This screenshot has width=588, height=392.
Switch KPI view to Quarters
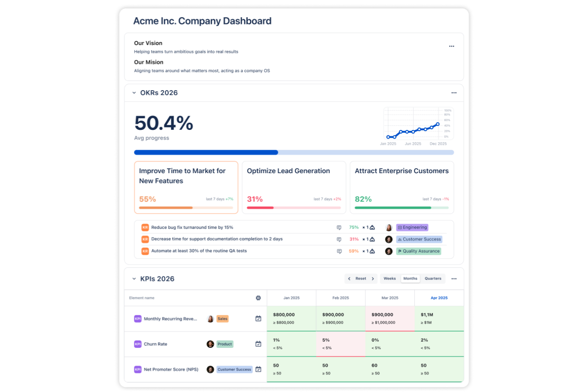[x=433, y=279]
